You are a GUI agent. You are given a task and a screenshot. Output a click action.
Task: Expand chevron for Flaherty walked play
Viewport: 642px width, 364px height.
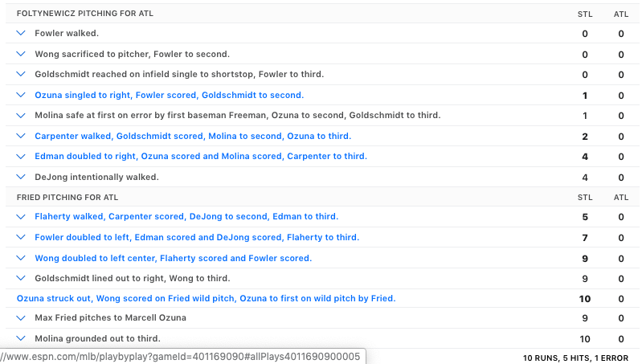[x=22, y=216]
